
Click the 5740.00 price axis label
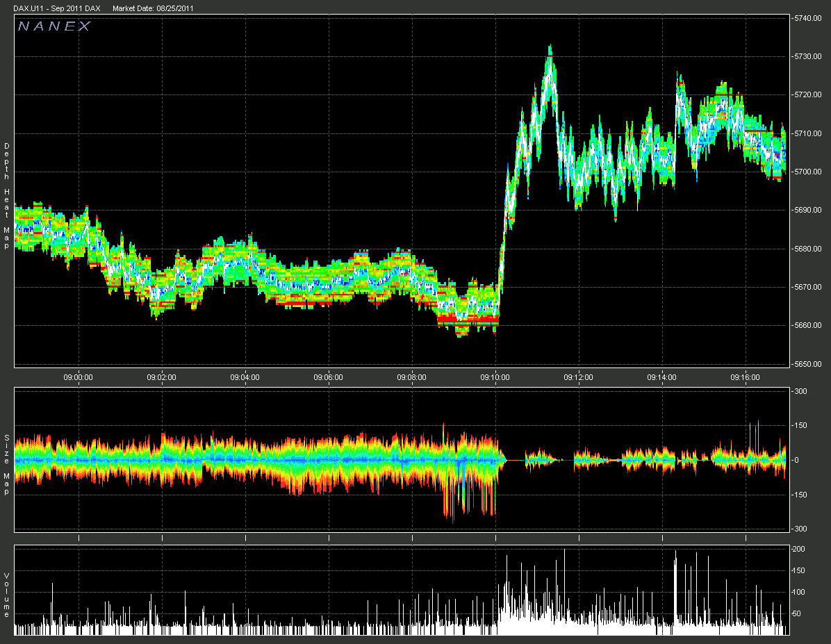pos(809,19)
